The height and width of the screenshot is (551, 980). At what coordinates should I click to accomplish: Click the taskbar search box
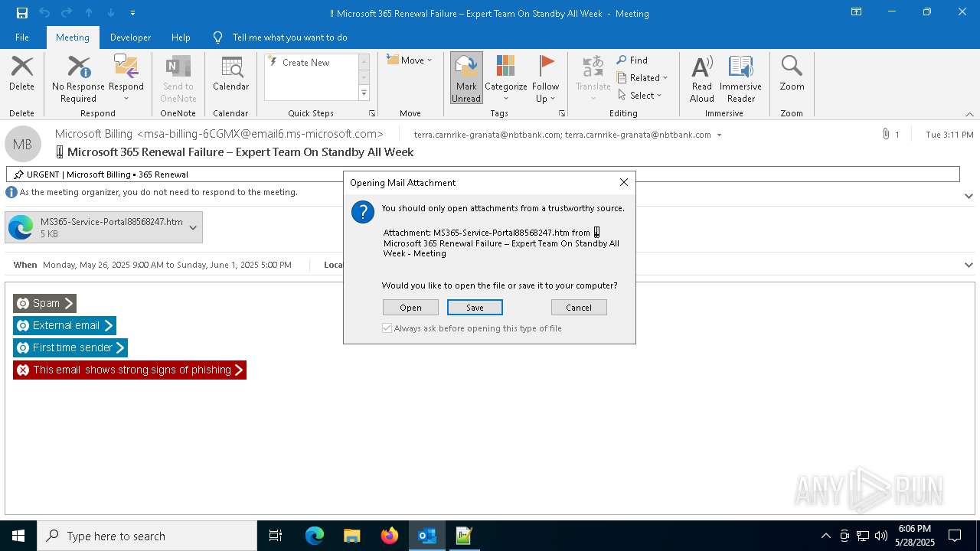point(147,536)
